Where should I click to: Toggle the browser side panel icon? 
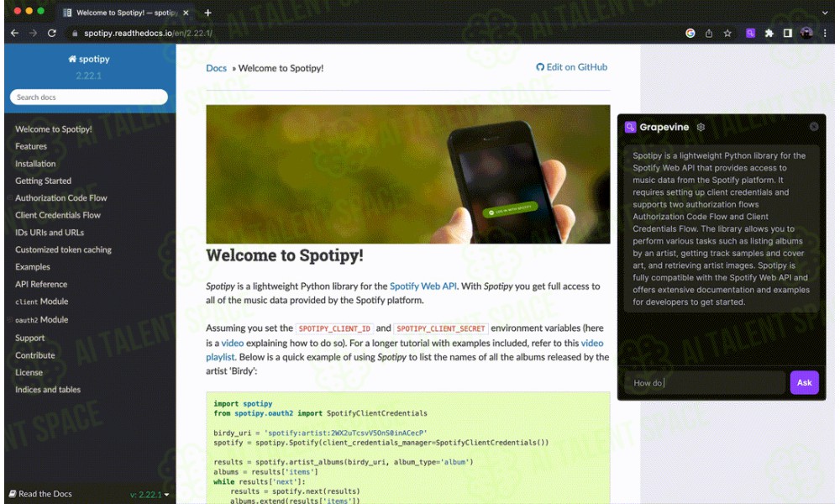tap(788, 34)
